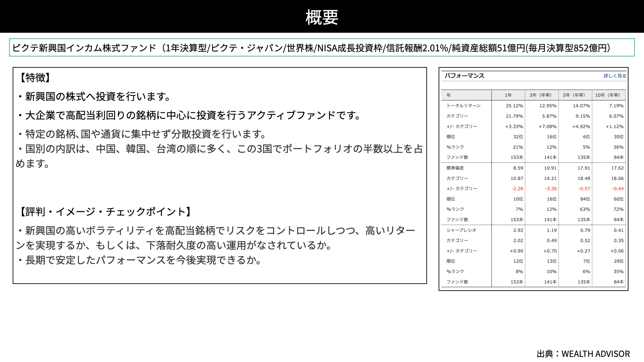Select the 10年（年率） column header

coord(609,95)
